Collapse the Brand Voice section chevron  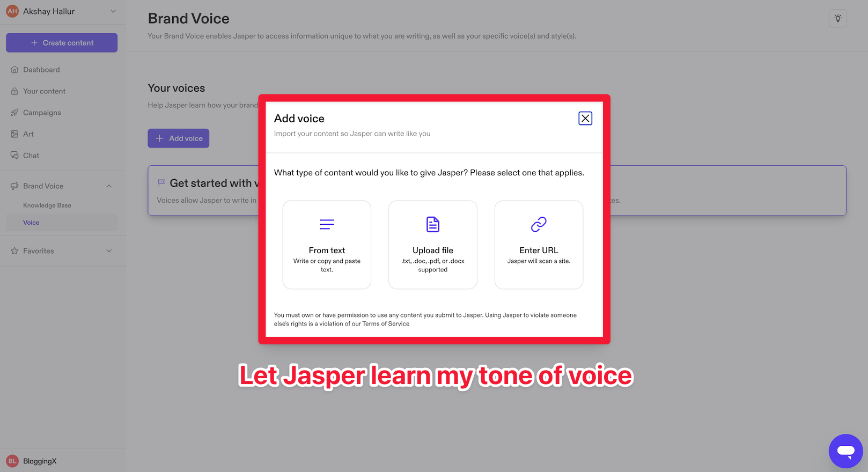pyautogui.click(x=109, y=186)
